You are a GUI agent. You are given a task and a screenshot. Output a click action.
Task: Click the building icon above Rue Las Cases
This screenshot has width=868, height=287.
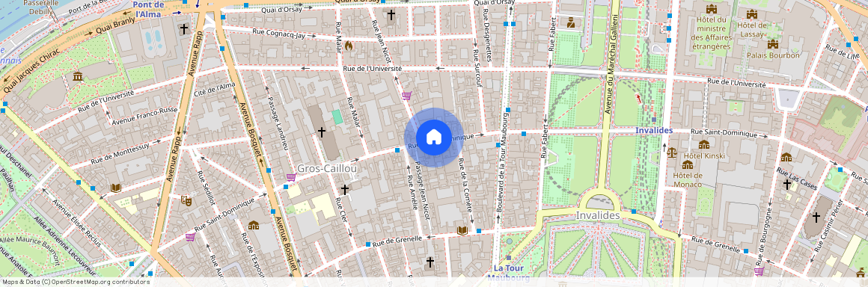tap(786, 157)
